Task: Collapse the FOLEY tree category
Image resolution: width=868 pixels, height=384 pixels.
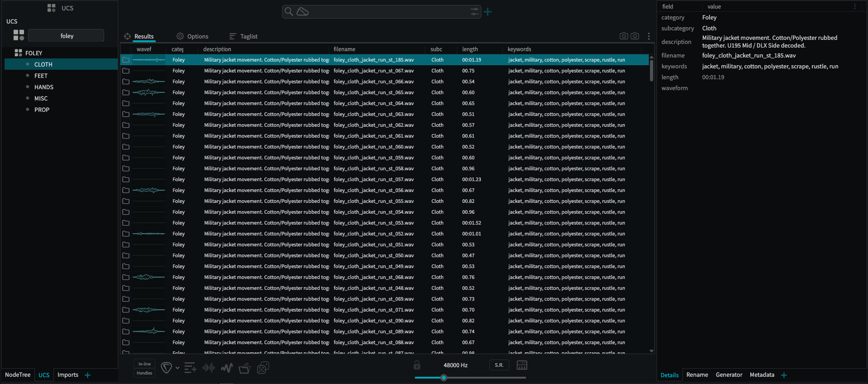Action: pyautogui.click(x=18, y=53)
